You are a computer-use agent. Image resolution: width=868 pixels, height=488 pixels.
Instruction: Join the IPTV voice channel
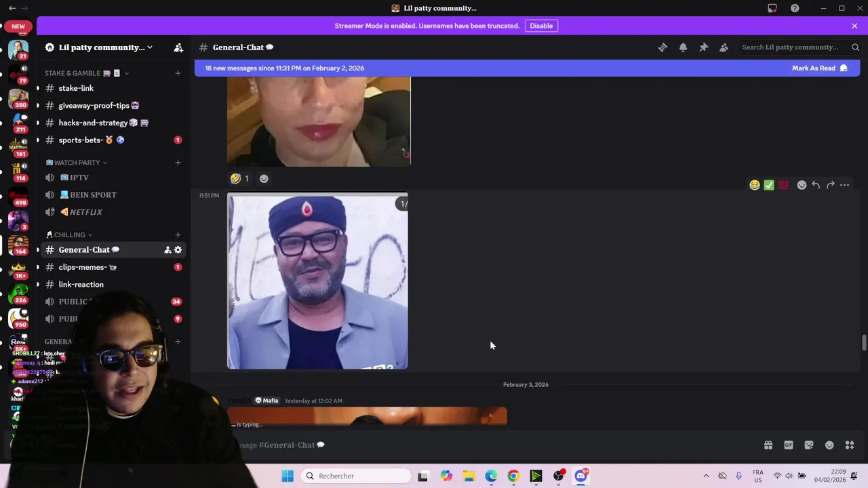click(x=113, y=178)
